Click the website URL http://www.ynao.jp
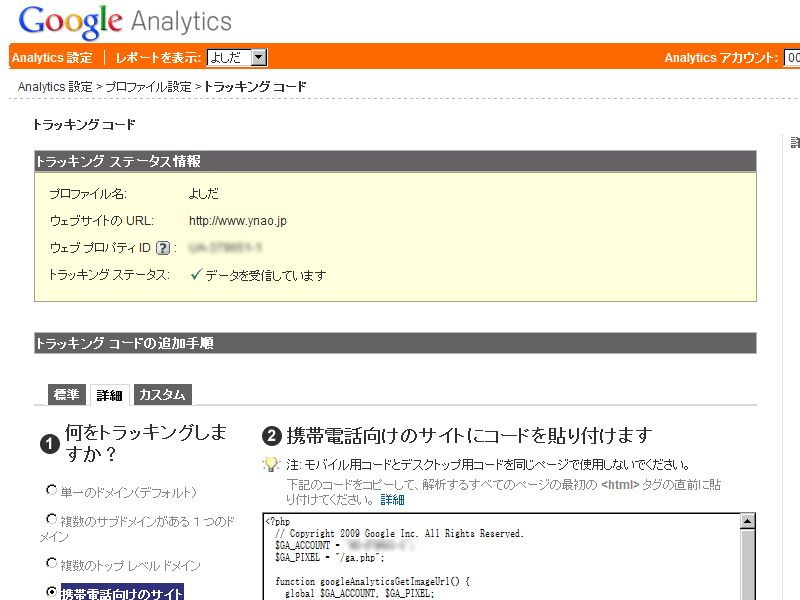Image resolution: width=800 pixels, height=600 pixels. 238,221
